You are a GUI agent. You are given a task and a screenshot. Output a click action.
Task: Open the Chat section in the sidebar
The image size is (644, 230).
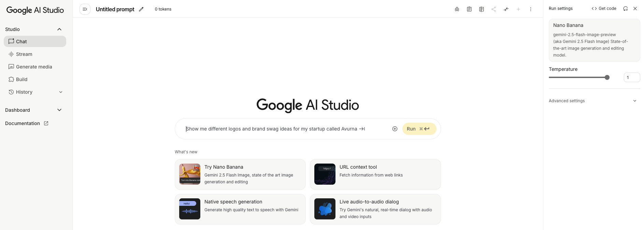(x=21, y=41)
